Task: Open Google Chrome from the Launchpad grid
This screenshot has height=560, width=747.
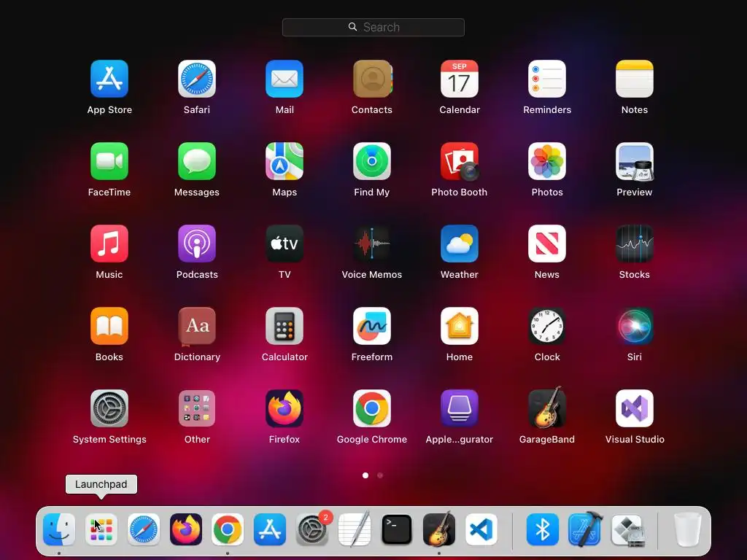Action: [372, 408]
